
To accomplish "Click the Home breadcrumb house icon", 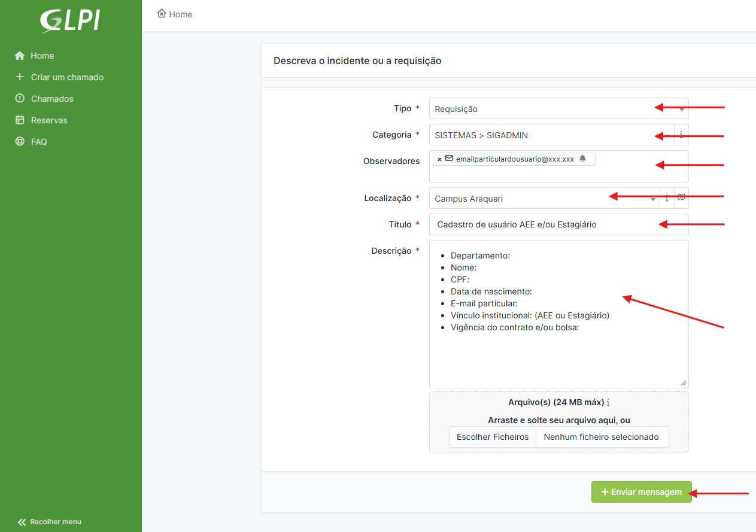I will point(162,14).
